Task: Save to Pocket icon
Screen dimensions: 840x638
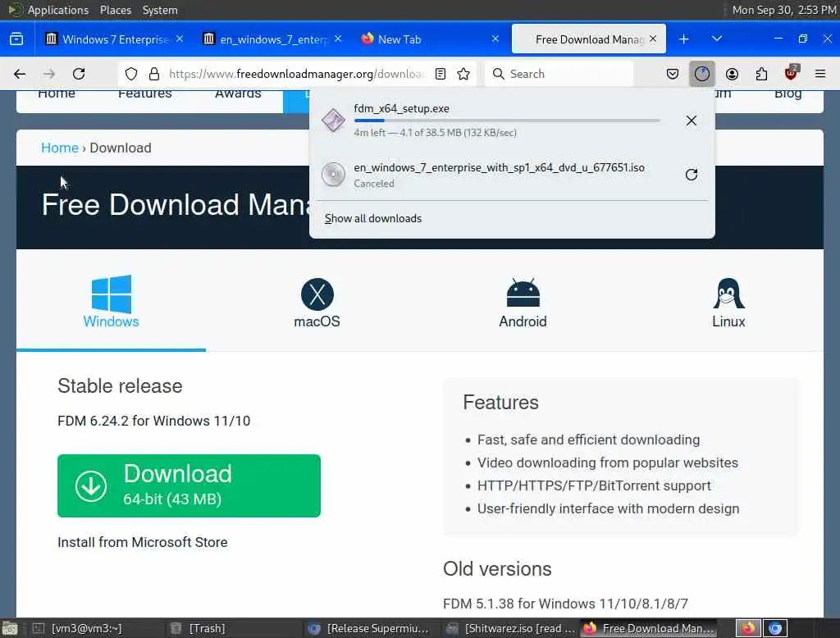Action: tap(673, 74)
